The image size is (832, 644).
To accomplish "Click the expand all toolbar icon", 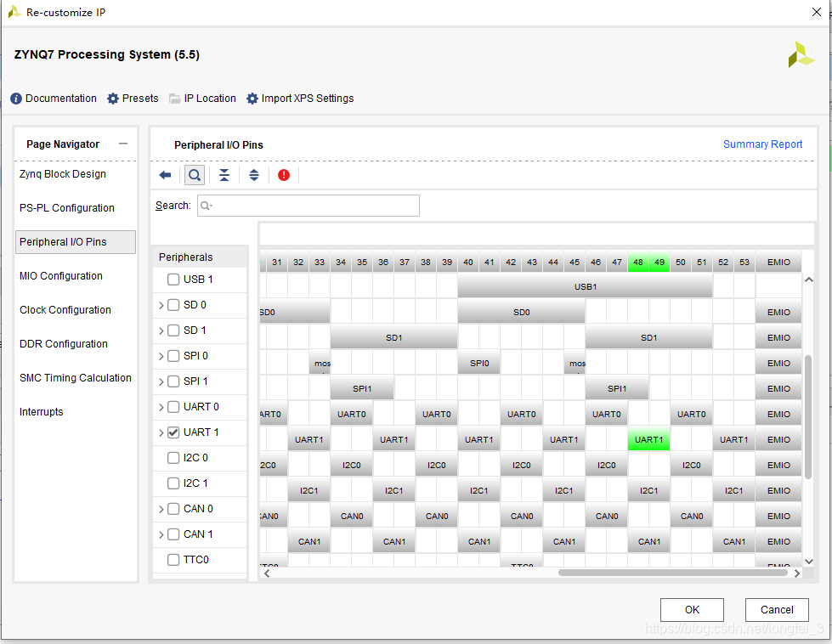I will (254, 175).
